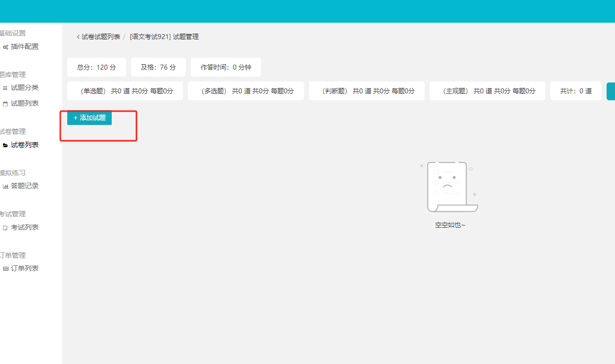
Task: Click the 判断题 summary card
Action: point(367,91)
